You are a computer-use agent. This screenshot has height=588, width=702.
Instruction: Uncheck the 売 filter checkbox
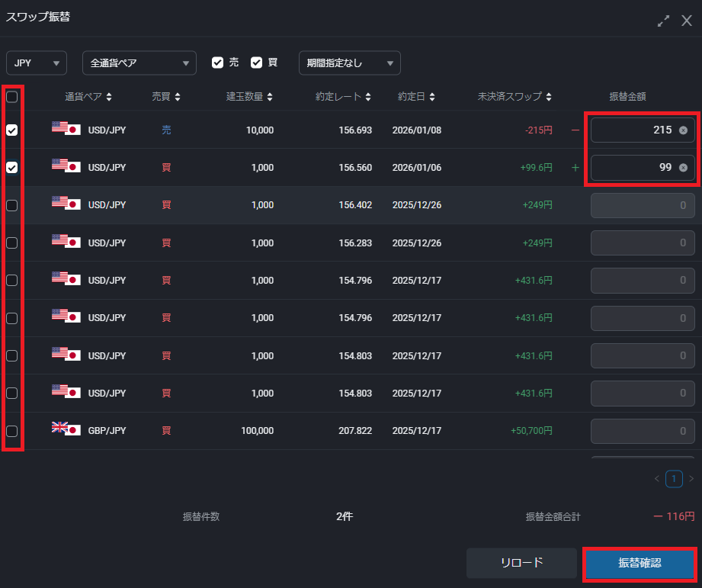(218, 63)
